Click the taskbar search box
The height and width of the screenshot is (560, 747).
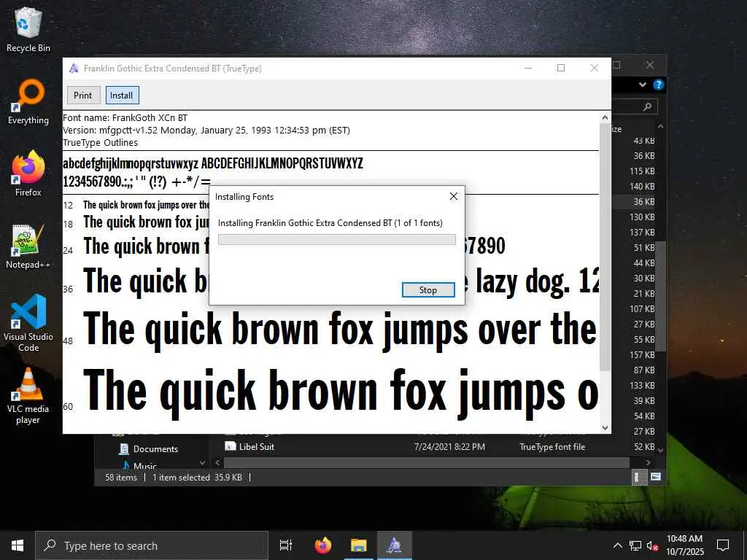click(x=152, y=545)
